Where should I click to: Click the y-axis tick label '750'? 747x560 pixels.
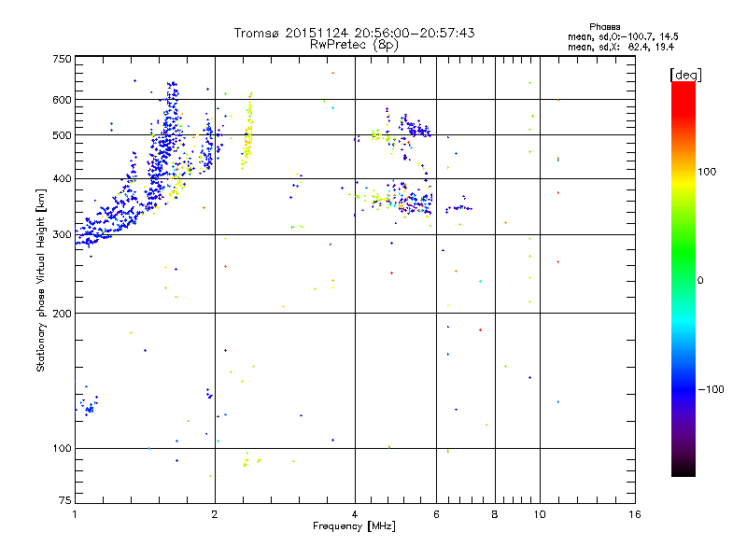[62, 59]
